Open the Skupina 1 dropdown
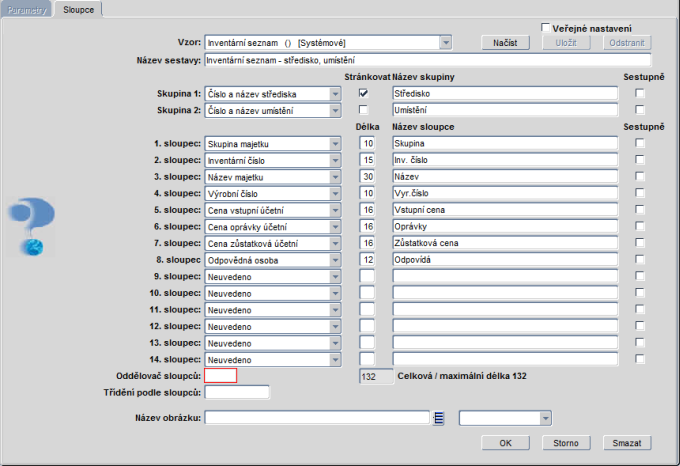 (x=335, y=94)
